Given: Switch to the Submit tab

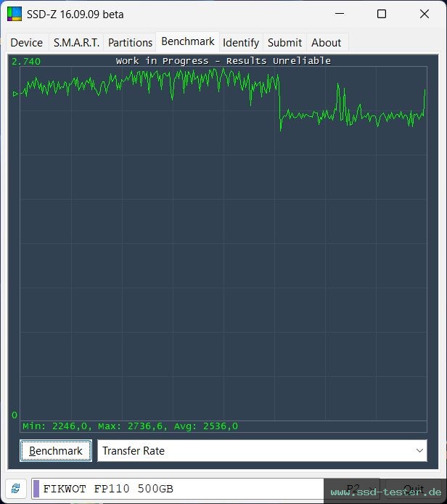Looking at the screenshot, I should pyautogui.click(x=285, y=42).
